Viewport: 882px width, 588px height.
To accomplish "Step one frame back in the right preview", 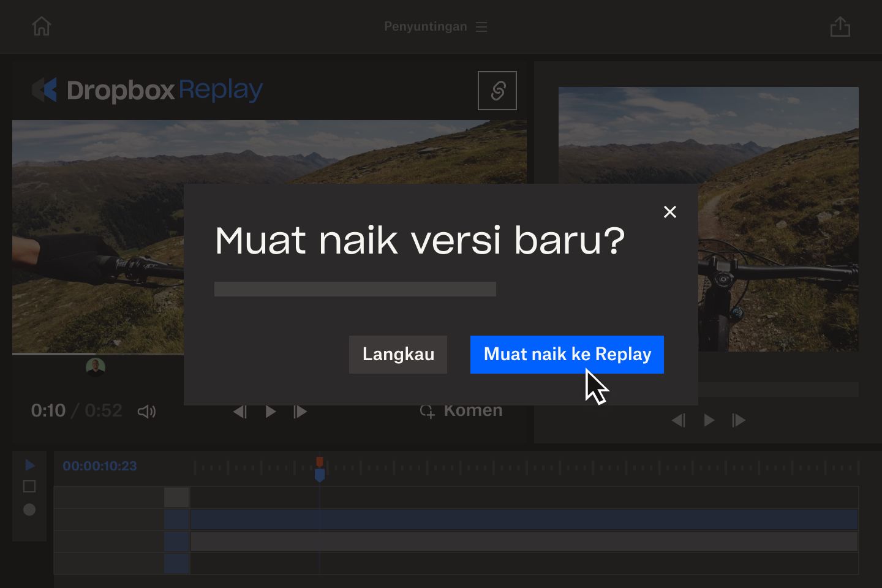I will [x=679, y=420].
